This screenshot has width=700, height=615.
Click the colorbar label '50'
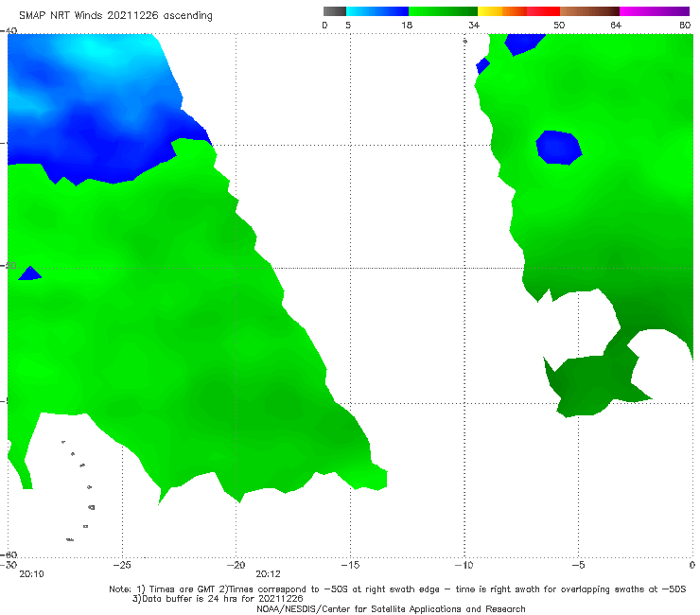(x=559, y=25)
